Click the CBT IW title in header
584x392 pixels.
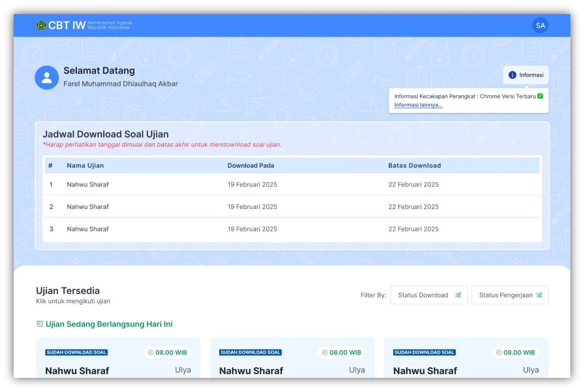pos(67,25)
